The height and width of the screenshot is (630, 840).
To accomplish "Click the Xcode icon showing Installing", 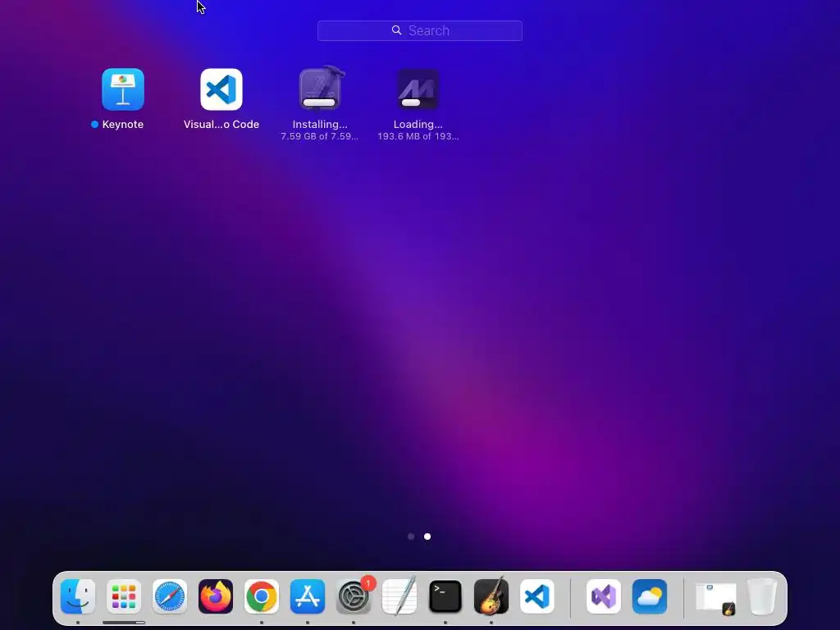I will [x=321, y=89].
